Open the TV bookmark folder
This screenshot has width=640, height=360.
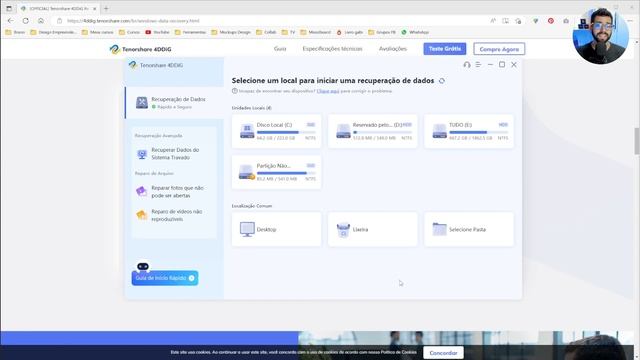point(288,32)
